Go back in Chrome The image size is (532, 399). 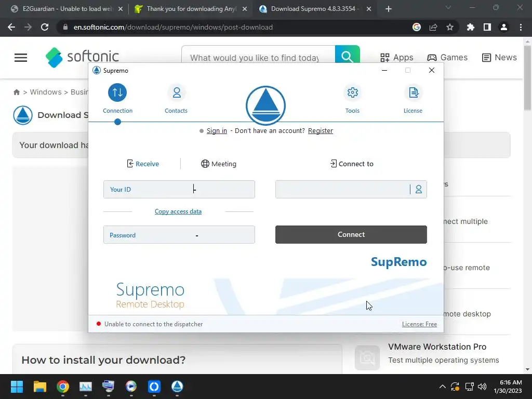pyautogui.click(x=11, y=27)
